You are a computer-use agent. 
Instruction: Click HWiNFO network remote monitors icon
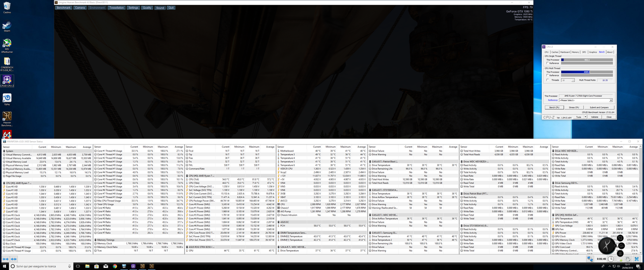point(590,259)
